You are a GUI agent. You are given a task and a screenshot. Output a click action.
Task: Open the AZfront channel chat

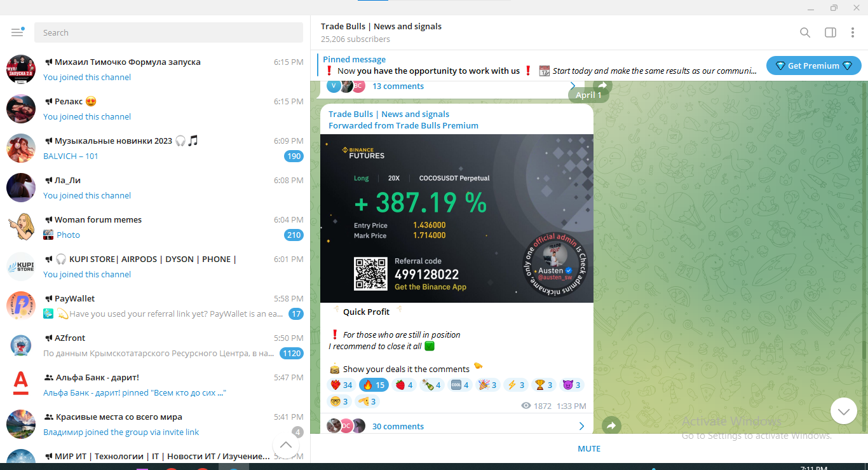point(155,345)
